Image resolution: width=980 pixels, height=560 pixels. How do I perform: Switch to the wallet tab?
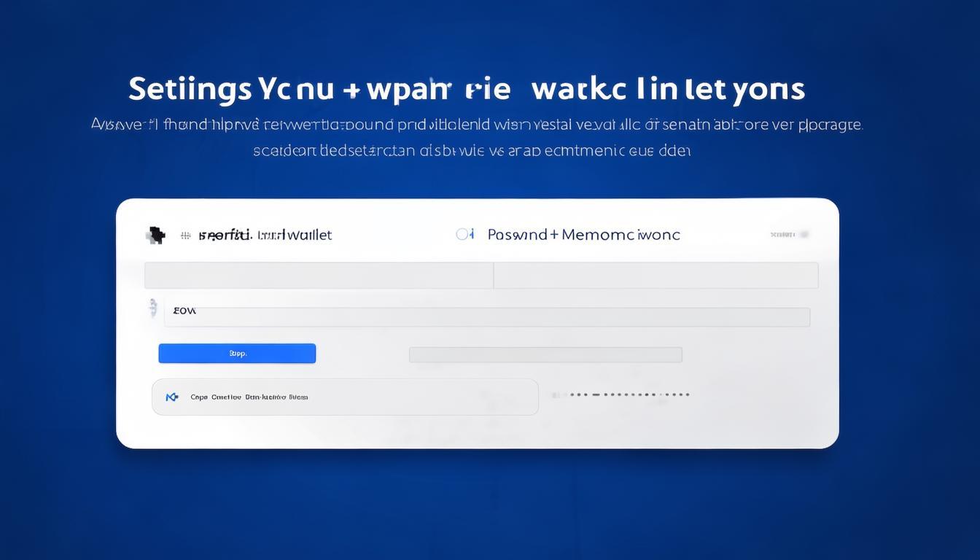[265, 235]
